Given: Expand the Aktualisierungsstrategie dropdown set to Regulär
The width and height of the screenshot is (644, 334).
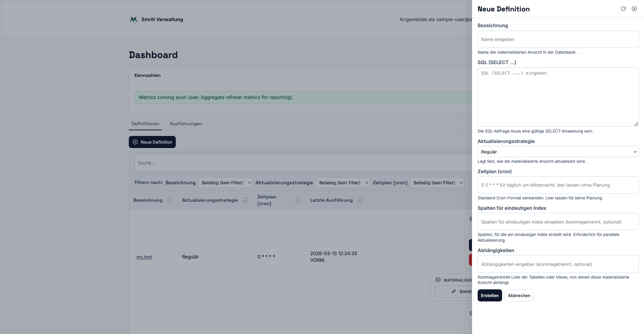Looking at the screenshot, I should (x=558, y=152).
